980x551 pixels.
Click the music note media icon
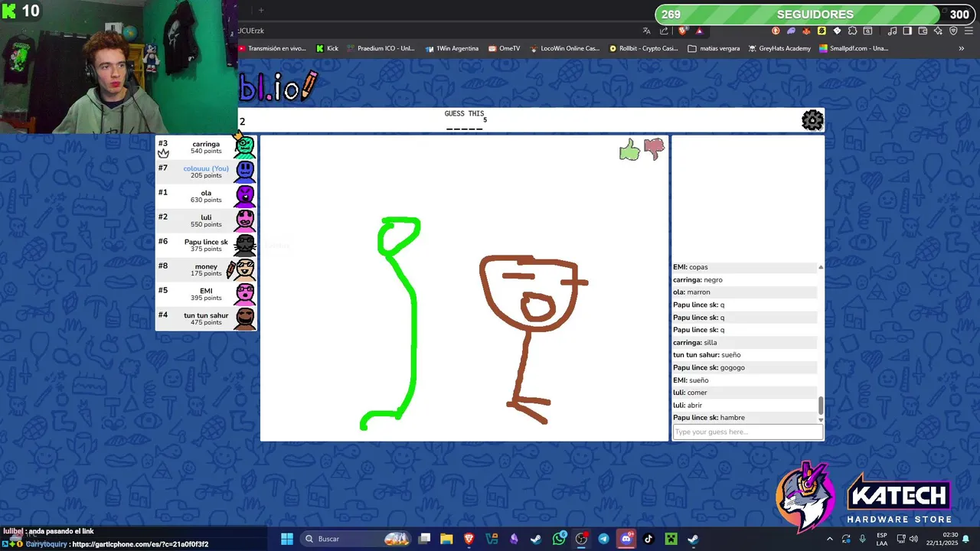click(x=892, y=31)
